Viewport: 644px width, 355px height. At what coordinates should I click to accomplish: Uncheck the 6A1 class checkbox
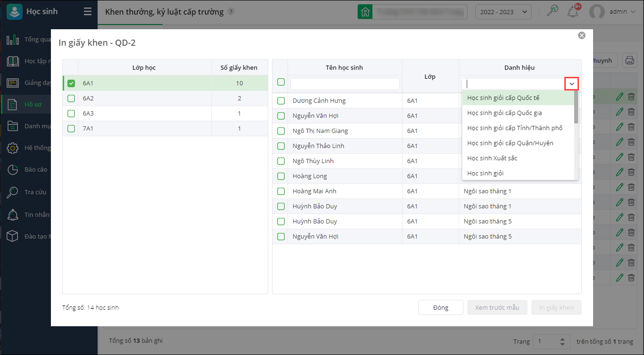[71, 83]
